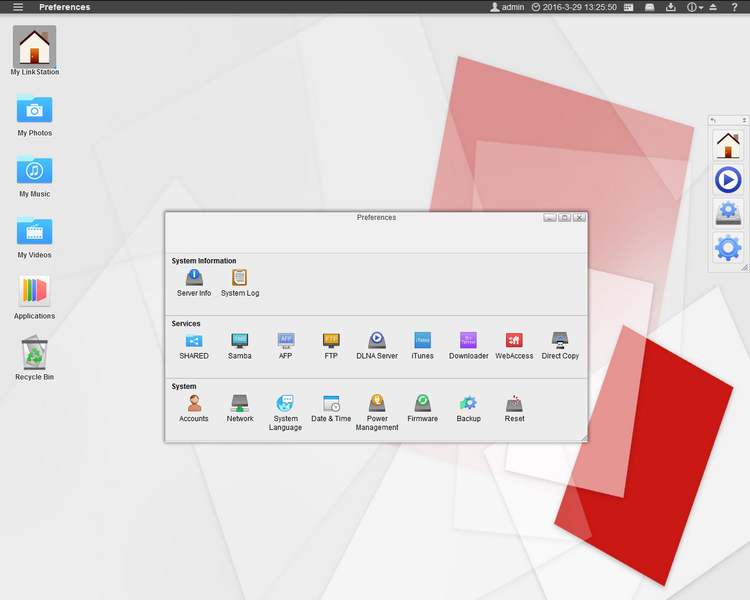Open the iTunes service settings
The image size is (750, 600).
[422, 341]
